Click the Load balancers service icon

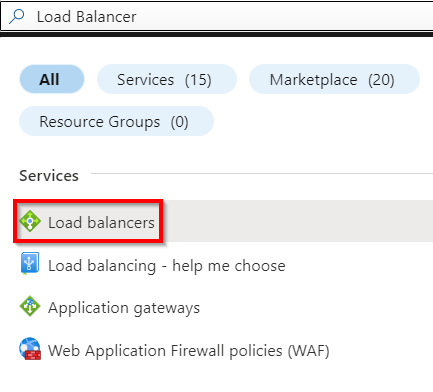[x=30, y=221]
